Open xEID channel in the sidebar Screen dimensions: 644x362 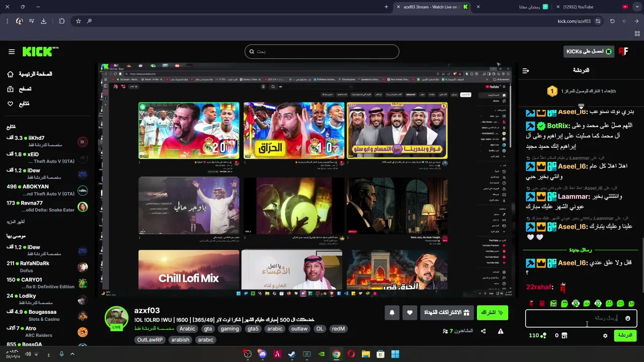[47, 158]
